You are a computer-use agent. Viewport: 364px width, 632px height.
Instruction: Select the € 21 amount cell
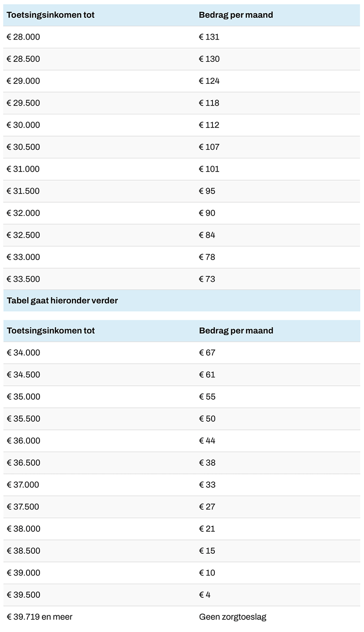tap(207, 529)
